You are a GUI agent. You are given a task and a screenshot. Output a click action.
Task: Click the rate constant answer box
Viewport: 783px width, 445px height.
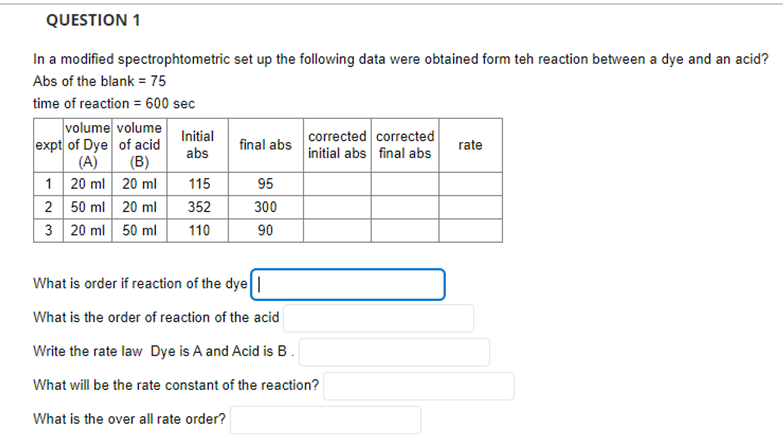(x=418, y=386)
